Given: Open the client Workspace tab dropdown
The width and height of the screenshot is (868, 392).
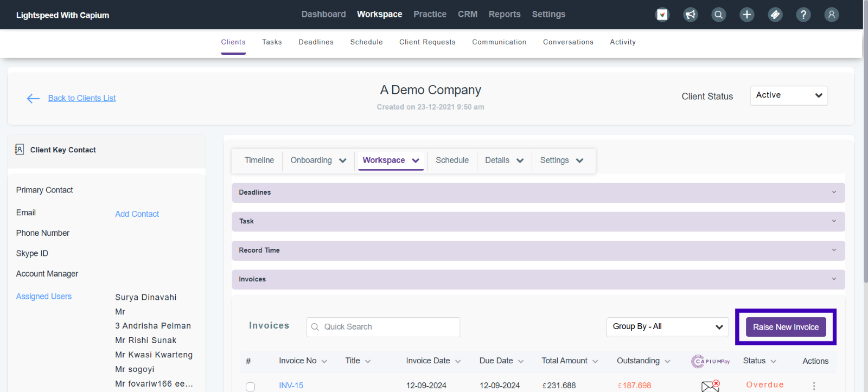Looking at the screenshot, I should tap(391, 160).
